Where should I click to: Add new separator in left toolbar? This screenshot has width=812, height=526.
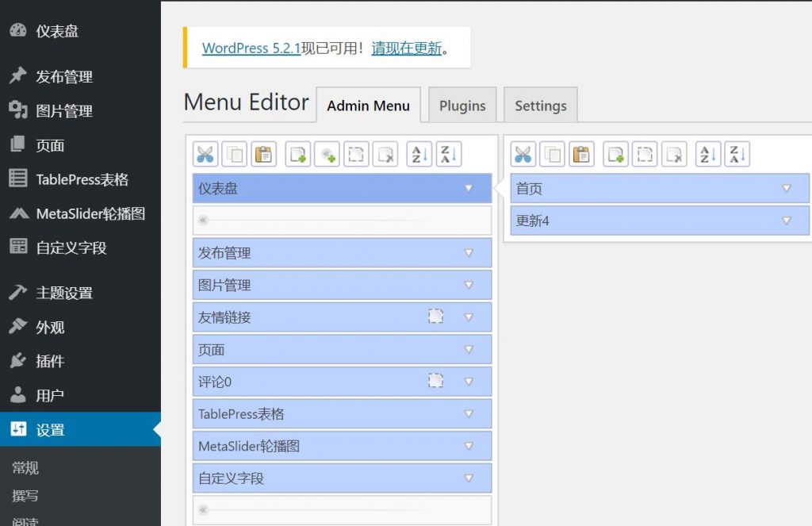327,155
